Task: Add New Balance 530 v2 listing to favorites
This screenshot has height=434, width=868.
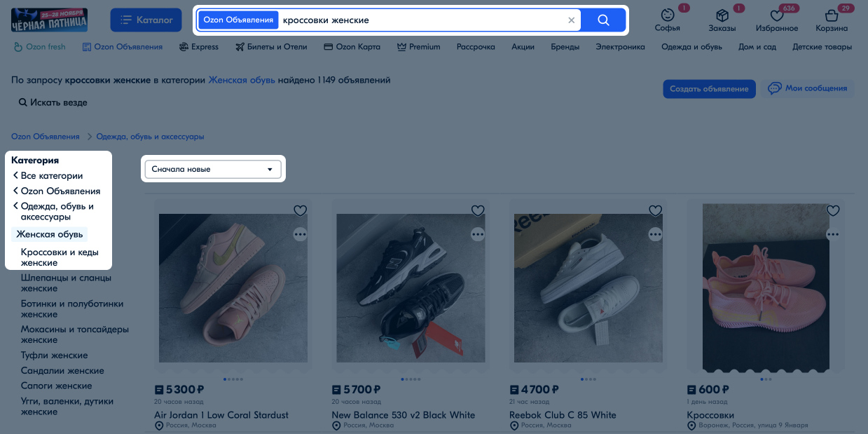Action: point(478,210)
